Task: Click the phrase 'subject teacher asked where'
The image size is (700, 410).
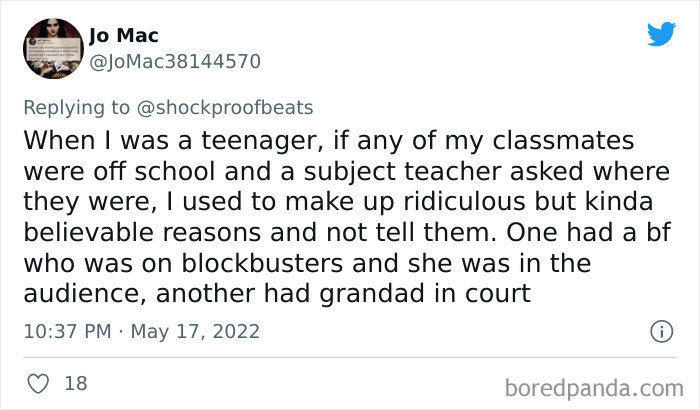Action: click(487, 172)
